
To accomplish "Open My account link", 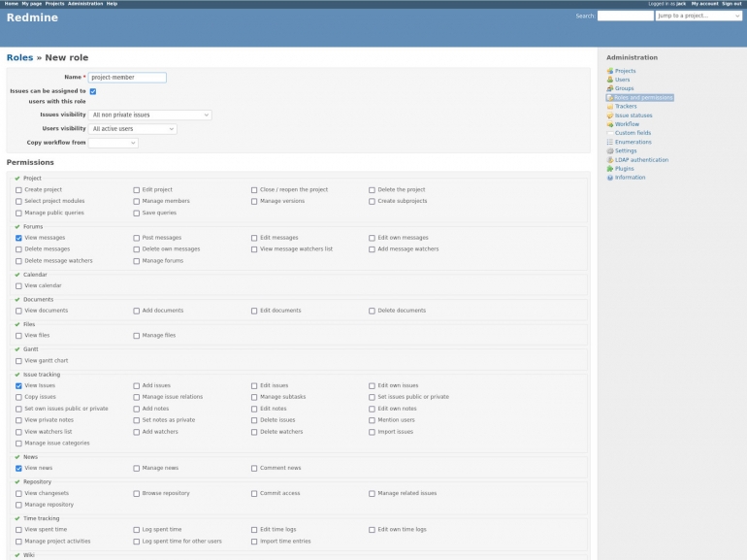I will (704, 3).
